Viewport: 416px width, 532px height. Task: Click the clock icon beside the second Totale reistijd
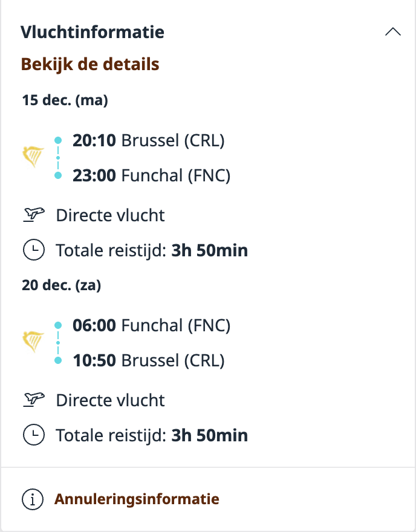[x=34, y=435]
